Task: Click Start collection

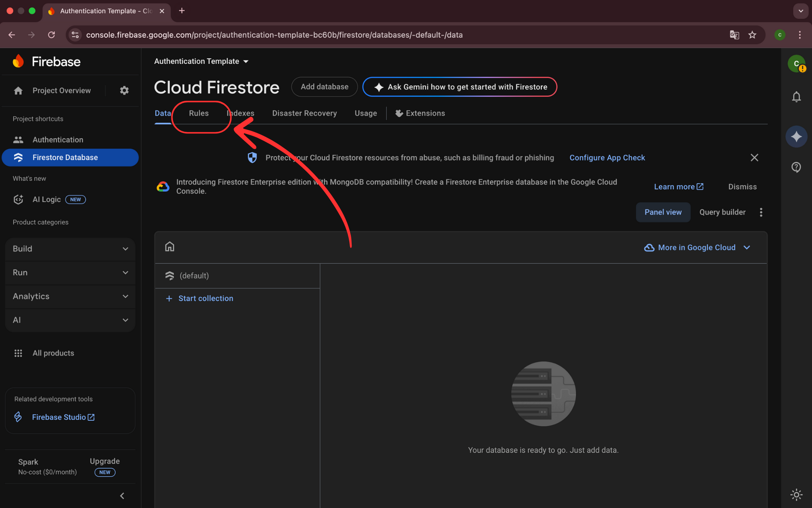Action: coord(205,298)
